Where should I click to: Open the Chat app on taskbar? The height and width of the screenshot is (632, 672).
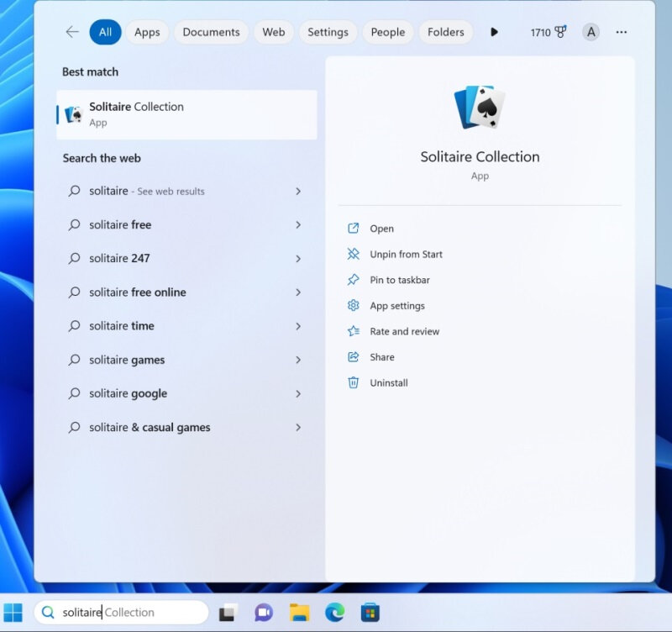coord(264,613)
